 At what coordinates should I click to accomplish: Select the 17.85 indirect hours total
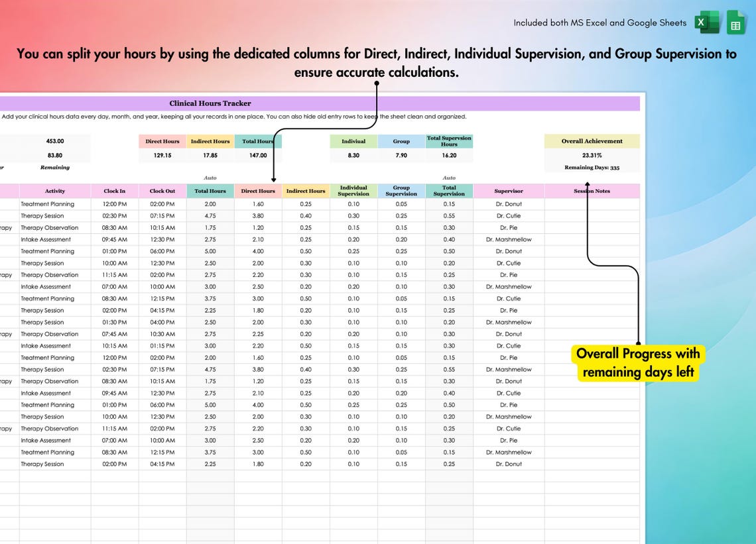[210, 155]
